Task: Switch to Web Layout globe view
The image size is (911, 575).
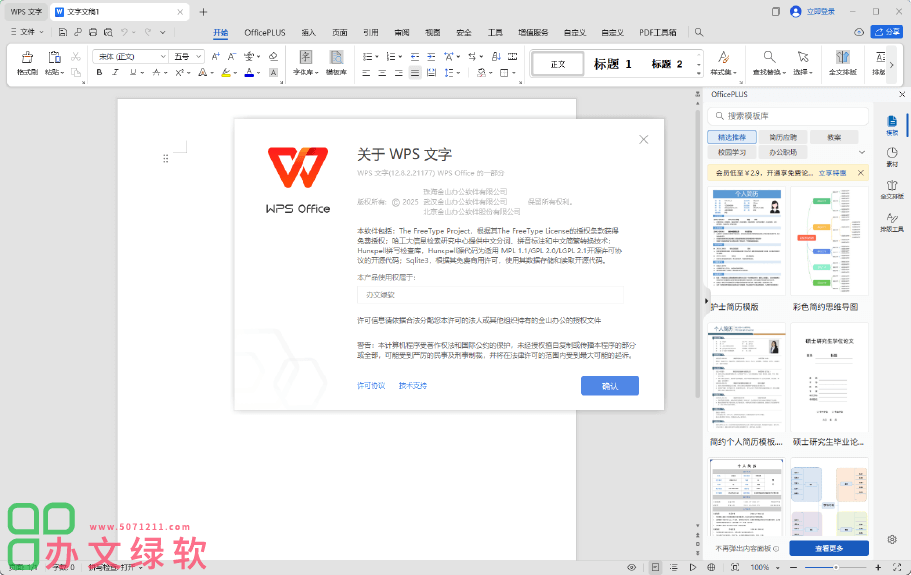Action: pos(711,567)
